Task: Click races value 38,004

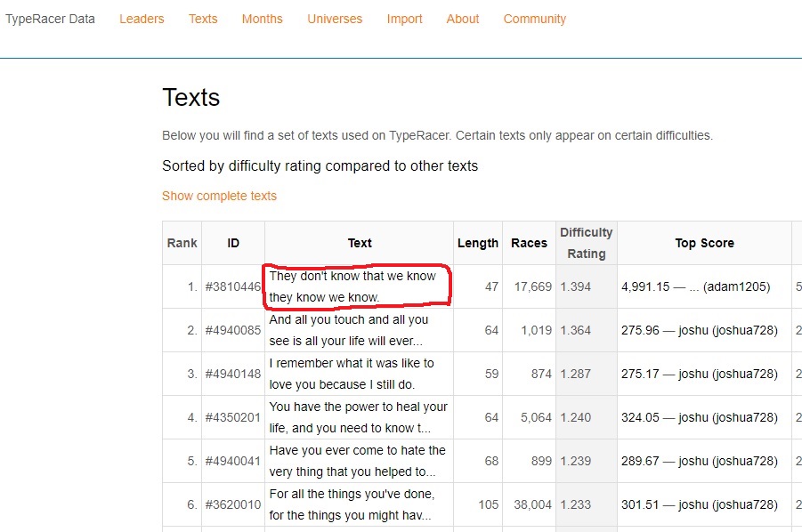Action: [533, 504]
